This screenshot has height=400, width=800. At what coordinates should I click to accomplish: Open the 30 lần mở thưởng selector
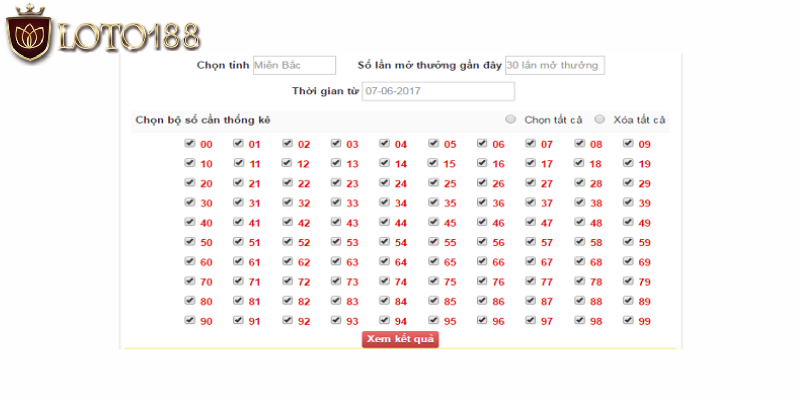pyautogui.click(x=554, y=65)
